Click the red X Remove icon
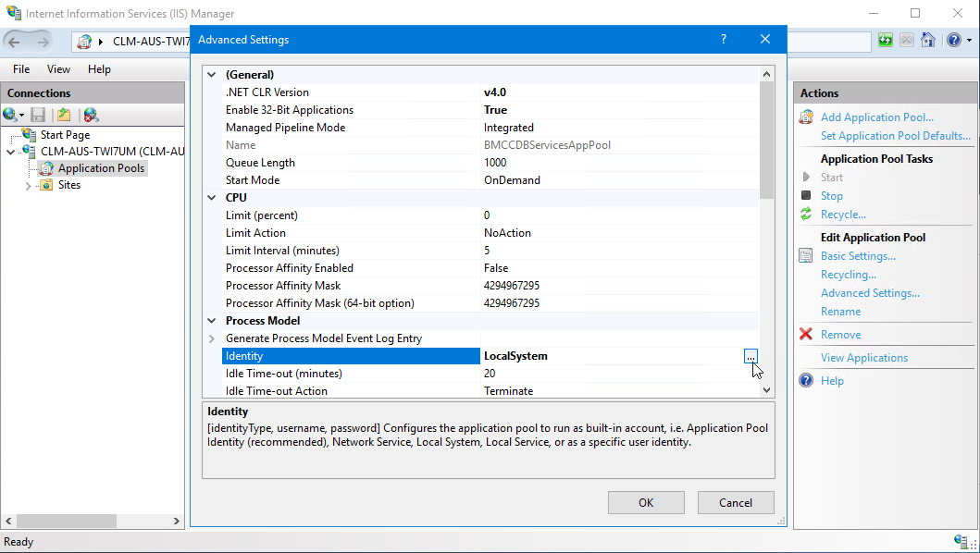 tap(806, 335)
